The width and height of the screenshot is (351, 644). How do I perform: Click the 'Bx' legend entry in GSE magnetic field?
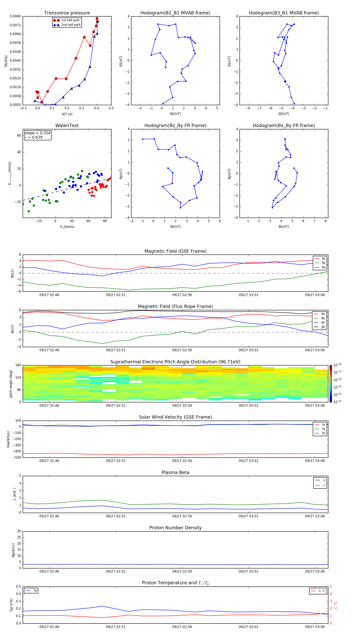coord(320,259)
